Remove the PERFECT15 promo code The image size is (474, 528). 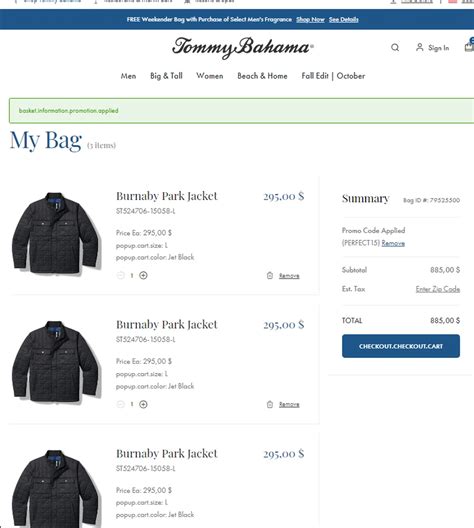[393, 243]
